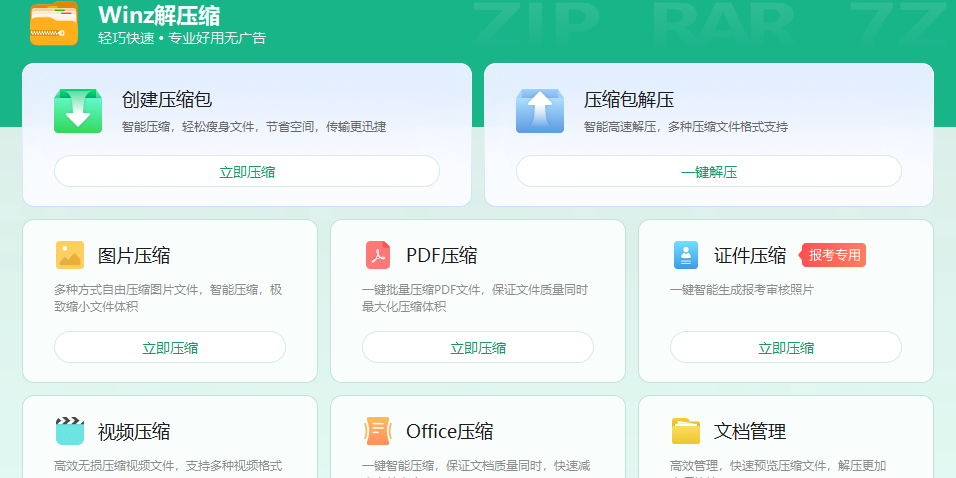Select the 视频压缩 heading
The width and height of the screenshot is (956, 478).
(x=134, y=432)
